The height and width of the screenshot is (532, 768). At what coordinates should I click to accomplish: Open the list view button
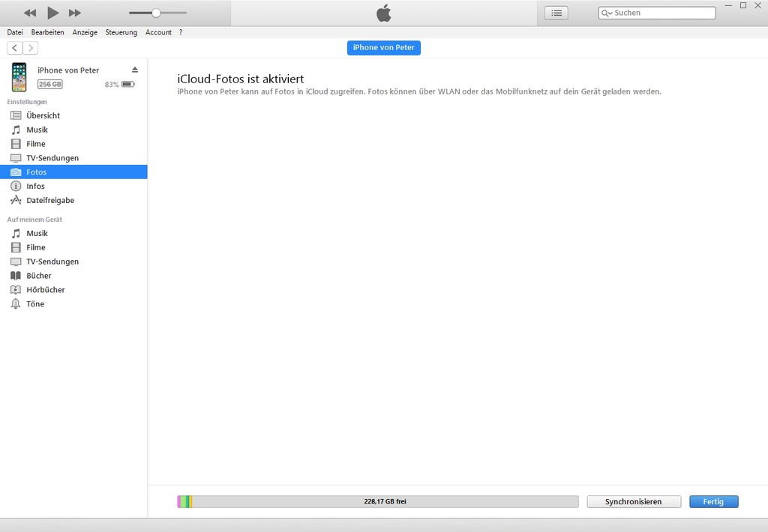[556, 13]
